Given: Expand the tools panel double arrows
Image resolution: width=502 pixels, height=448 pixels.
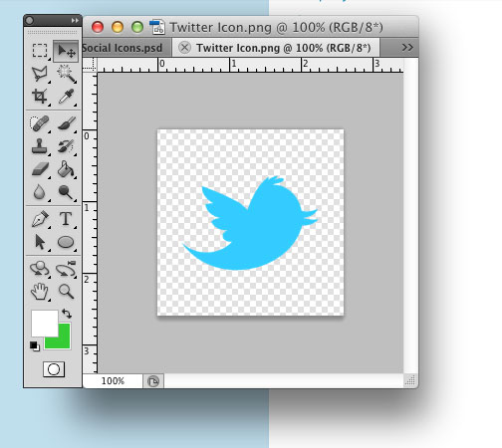Looking at the screenshot, I should [75, 21].
